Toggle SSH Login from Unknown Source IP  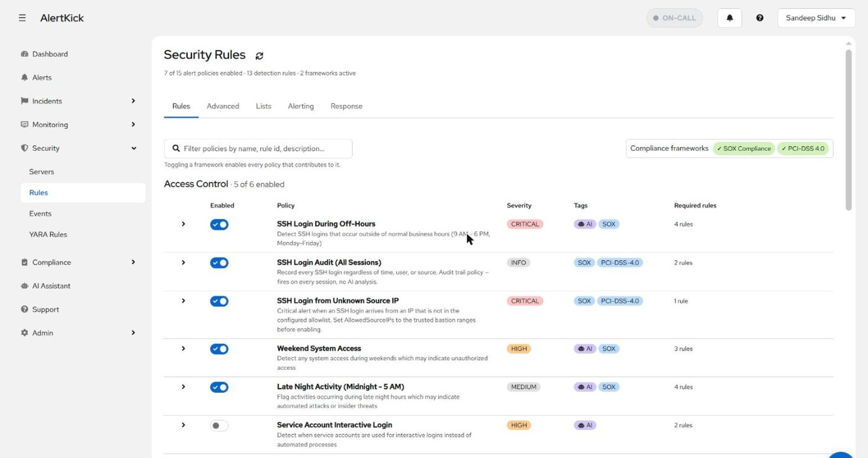(x=219, y=301)
